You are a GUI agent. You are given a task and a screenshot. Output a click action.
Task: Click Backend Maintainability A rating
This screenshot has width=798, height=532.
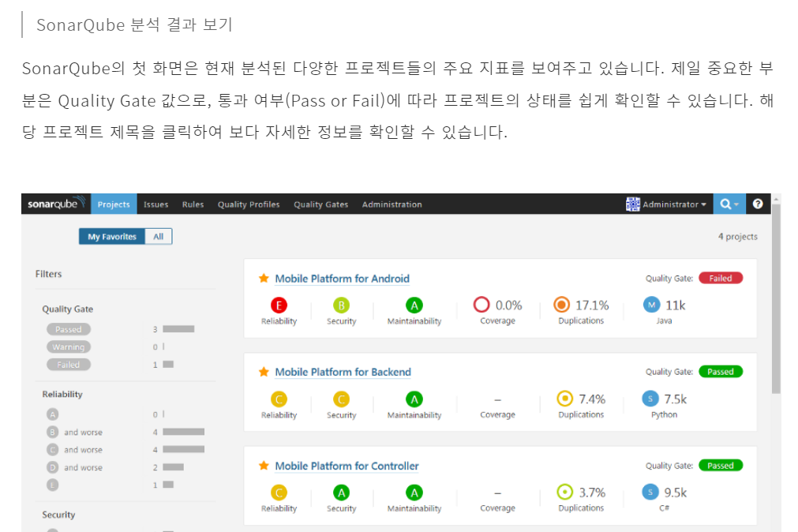tap(414, 399)
